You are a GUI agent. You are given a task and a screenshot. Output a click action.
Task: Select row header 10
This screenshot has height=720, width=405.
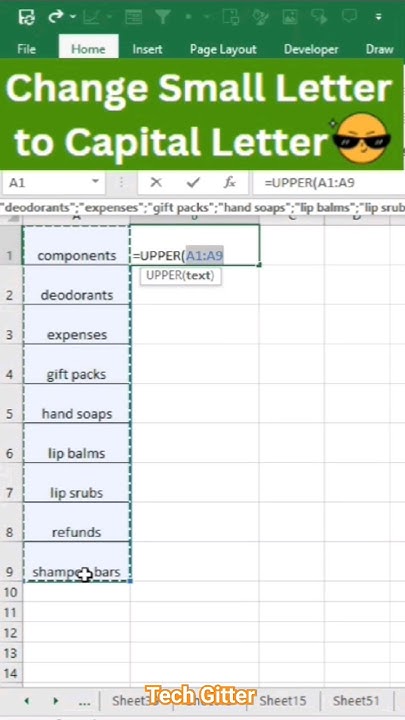click(11, 592)
